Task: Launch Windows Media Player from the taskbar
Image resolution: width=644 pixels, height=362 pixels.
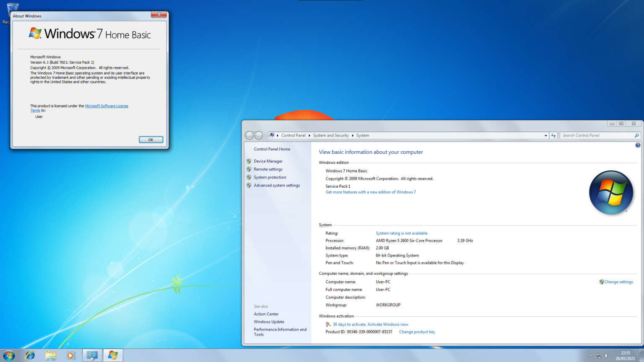Action: [x=71, y=355]
